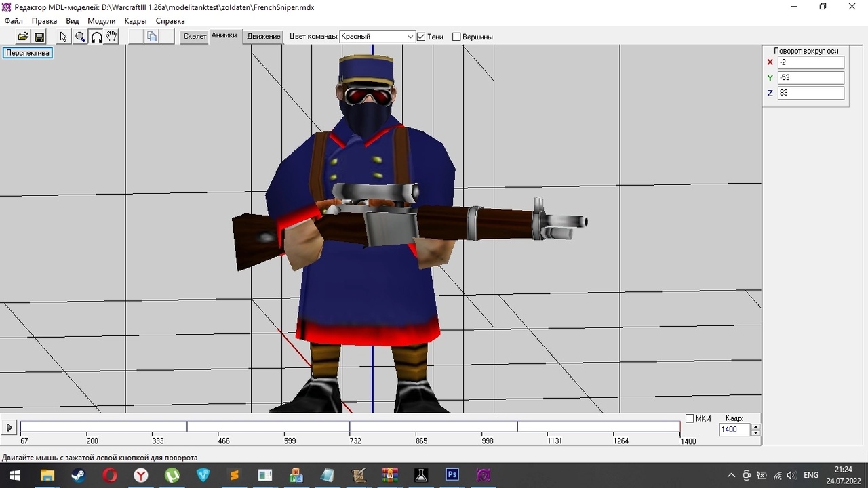Switch the ENG keyboard language indicator

point(811,475)
